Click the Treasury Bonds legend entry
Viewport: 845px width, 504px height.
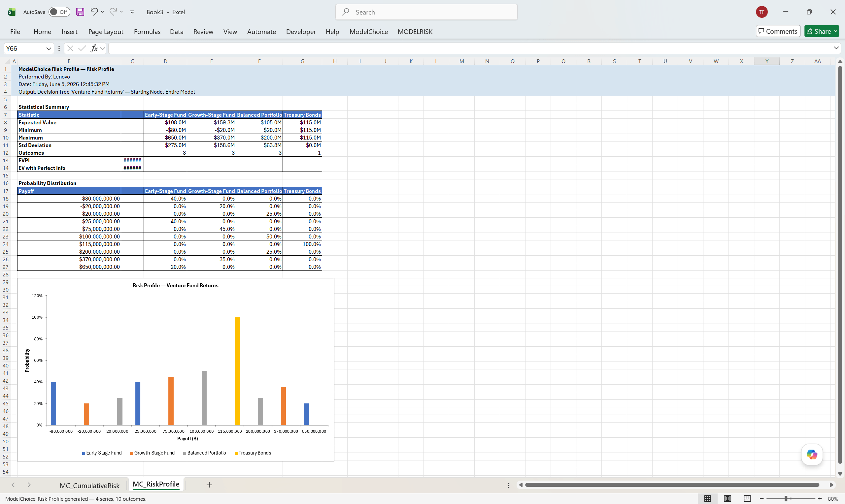click(253, 453)
